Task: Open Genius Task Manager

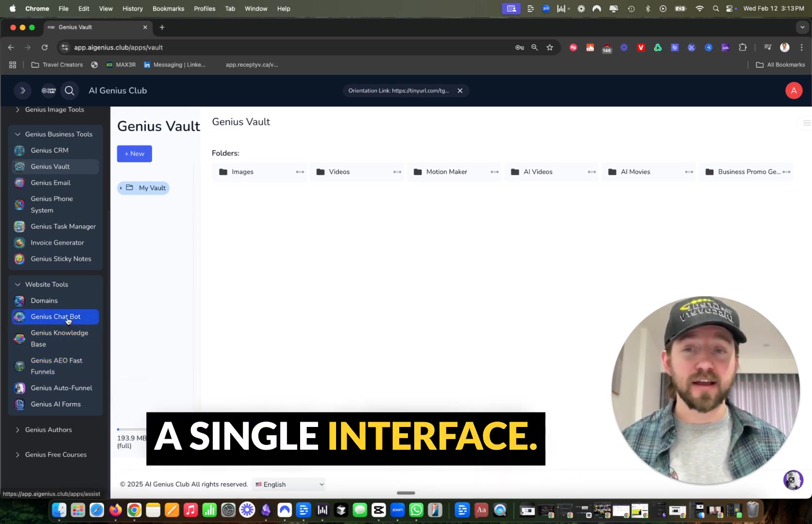Action: click(x=55, y=227)
